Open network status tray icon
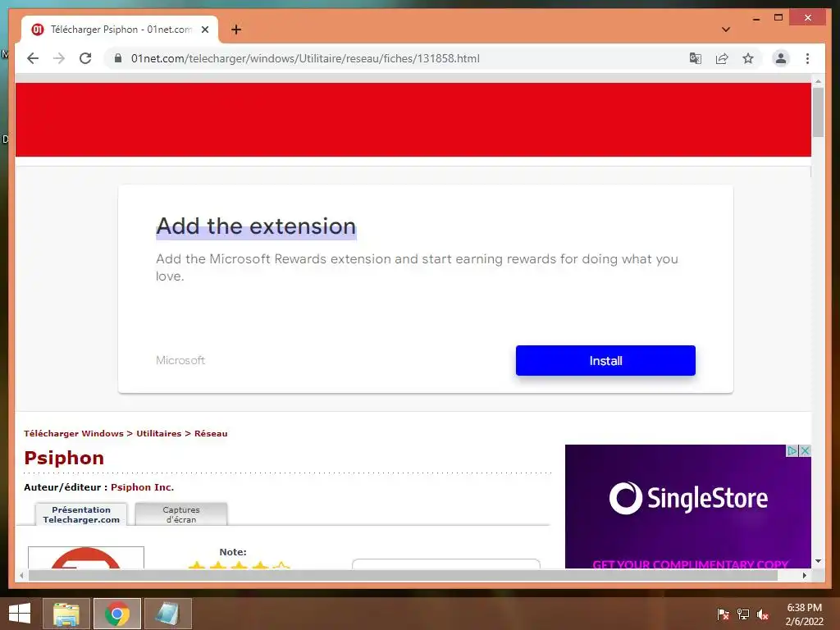This screenshot has width=840, height=630. (743, 614)
